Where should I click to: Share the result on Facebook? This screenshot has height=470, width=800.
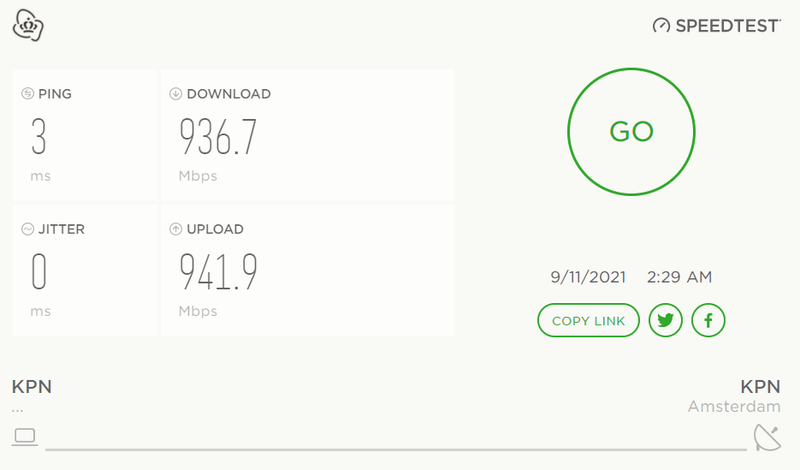point(708,320)
